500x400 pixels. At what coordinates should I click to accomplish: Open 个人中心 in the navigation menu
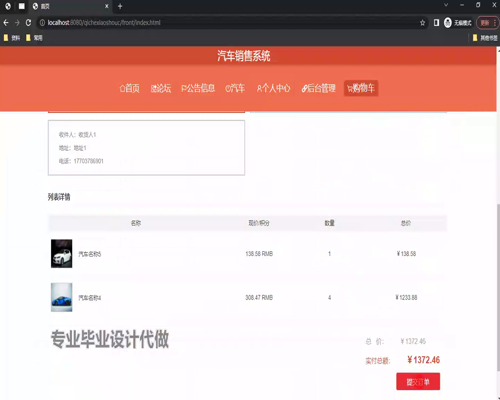(273, 88)
